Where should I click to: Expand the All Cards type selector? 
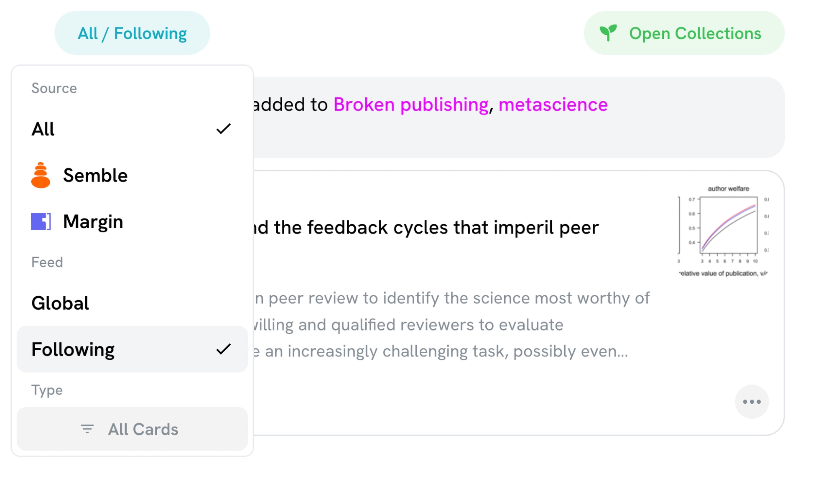(132, 429)
